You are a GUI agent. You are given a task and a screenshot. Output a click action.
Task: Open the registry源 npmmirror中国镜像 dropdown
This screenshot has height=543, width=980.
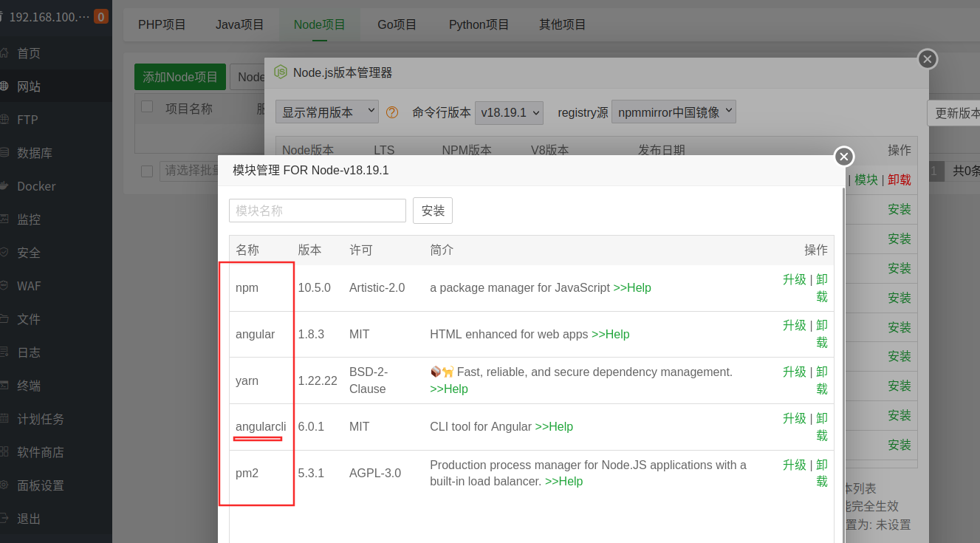coord(674,112)
